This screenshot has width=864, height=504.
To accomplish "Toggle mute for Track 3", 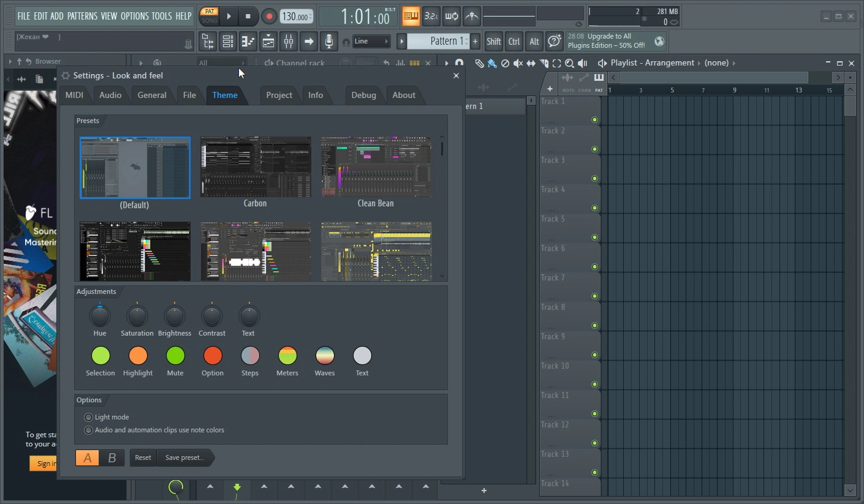I will pyautogui.click(x=594, y=178).
